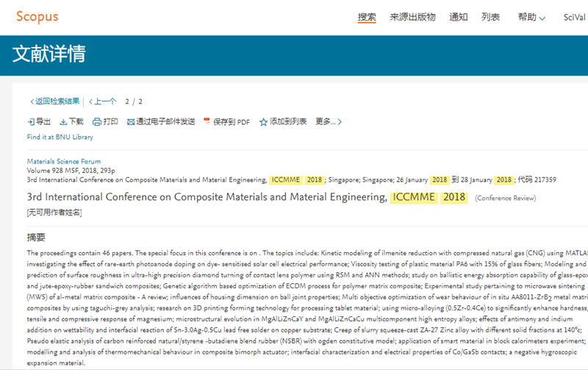588x370 pixels.
Task: Click the envelope icon for 通过电子邮件发送
Action: point(131,122)
